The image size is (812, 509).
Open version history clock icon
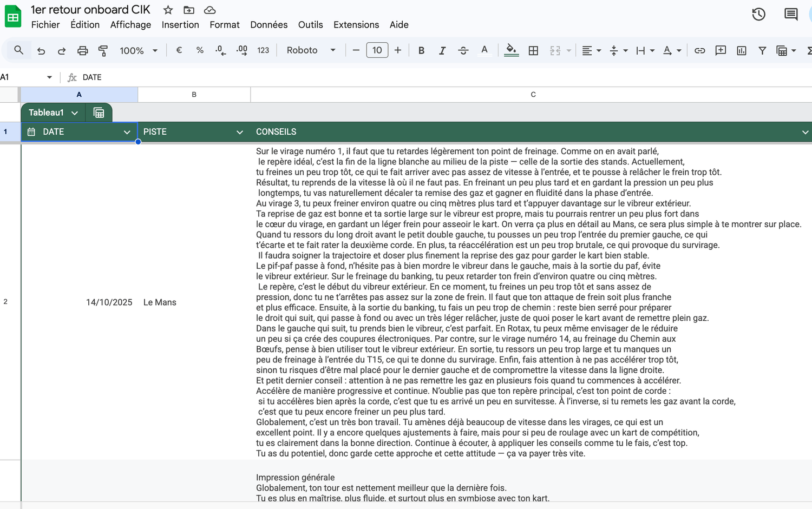[x=758, y=15]
